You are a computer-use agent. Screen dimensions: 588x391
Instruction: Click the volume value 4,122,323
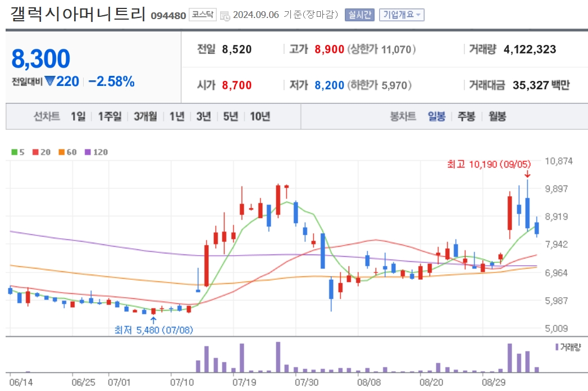[530, 49]
